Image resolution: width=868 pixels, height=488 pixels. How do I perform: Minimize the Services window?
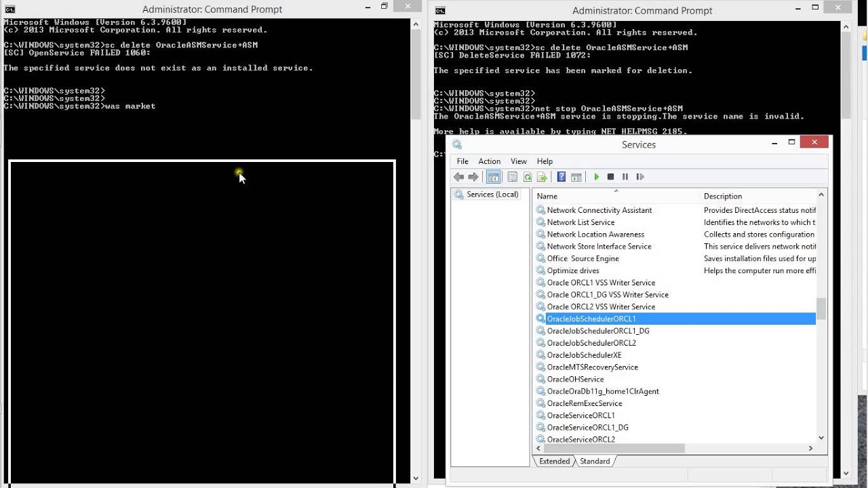pos(775,142)
